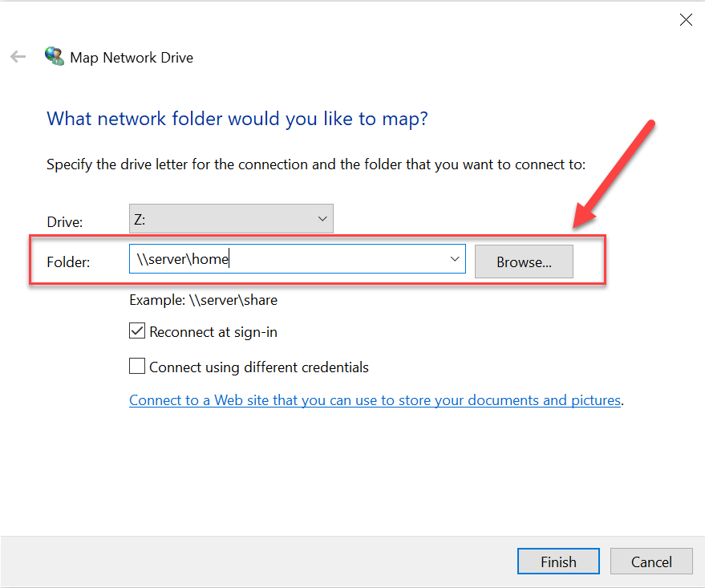Click the Drive: label
Image resolution: width=705 pixels, height=588 pixels.
(x=65, y=222)
